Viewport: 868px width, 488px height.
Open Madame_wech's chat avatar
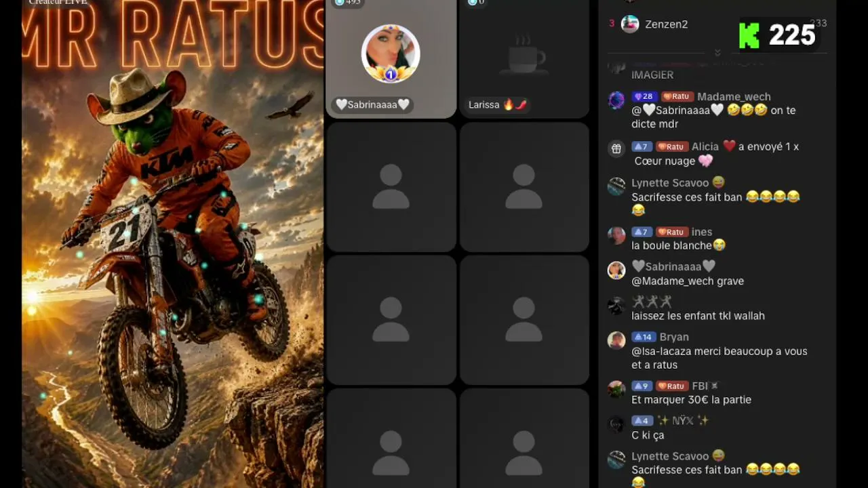(616, 100)
